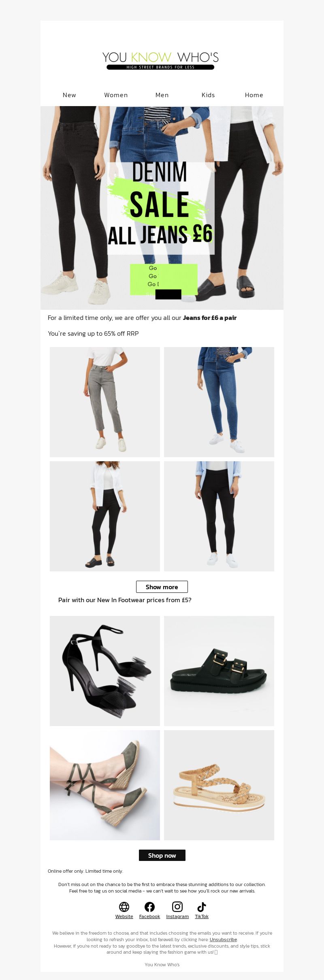Open the Women category
This screenshot has height=980, width=324.
click(116, 95)
